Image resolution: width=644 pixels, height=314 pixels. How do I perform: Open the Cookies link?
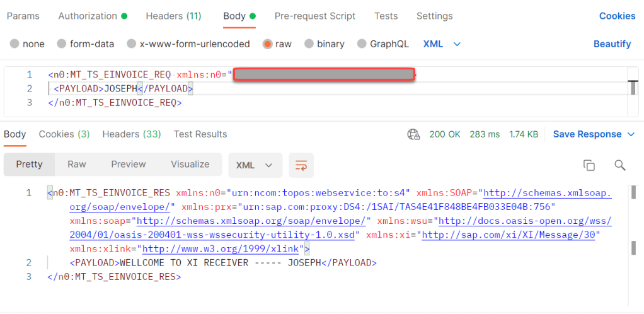617,16
